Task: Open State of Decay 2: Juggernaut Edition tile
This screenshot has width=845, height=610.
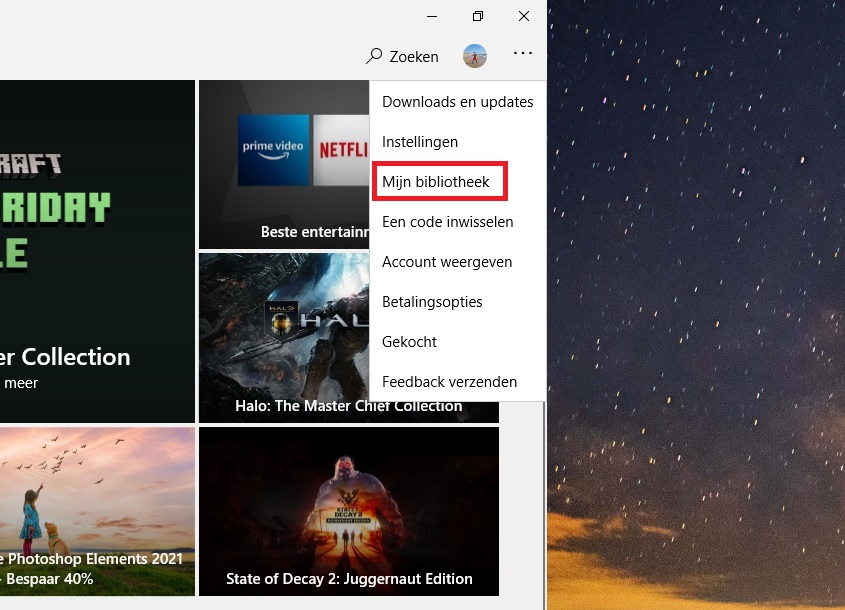Action: click(349, 511)
